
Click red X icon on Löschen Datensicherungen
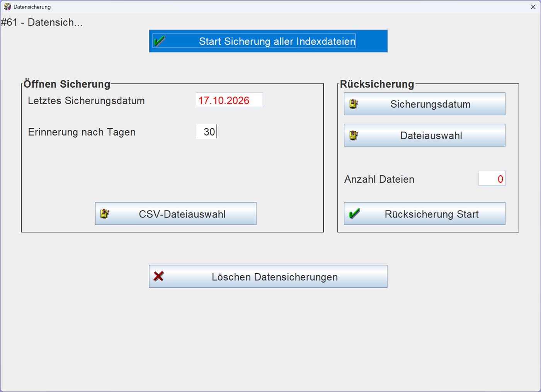pyautogui.click(x=159, y=276)
